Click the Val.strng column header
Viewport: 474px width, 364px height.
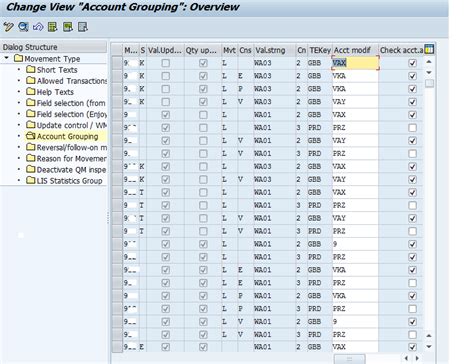(275, 50)
